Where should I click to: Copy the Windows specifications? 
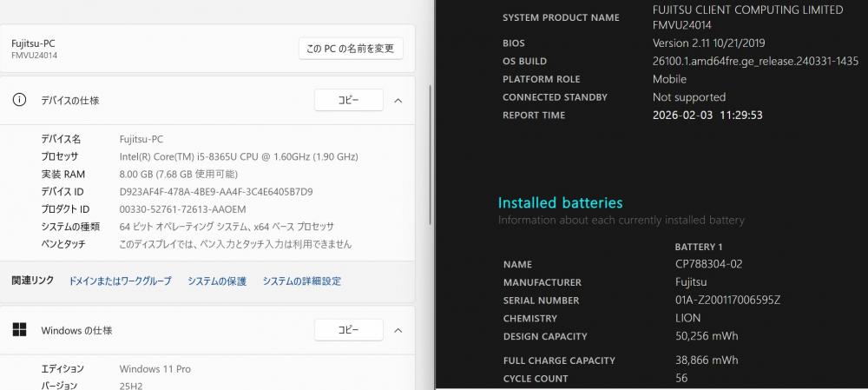[348, 330]
